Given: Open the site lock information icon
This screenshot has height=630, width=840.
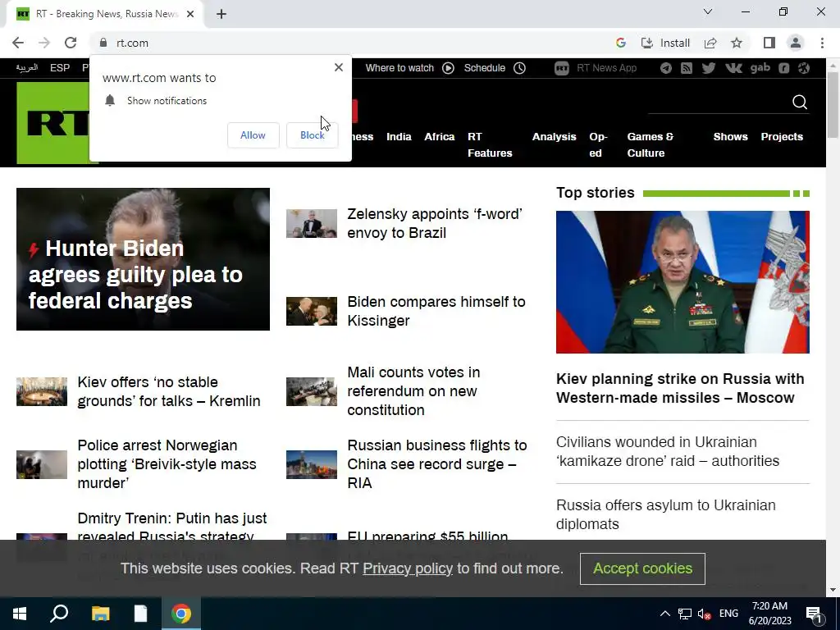Looking at the screenshot, I should point(103,43).
